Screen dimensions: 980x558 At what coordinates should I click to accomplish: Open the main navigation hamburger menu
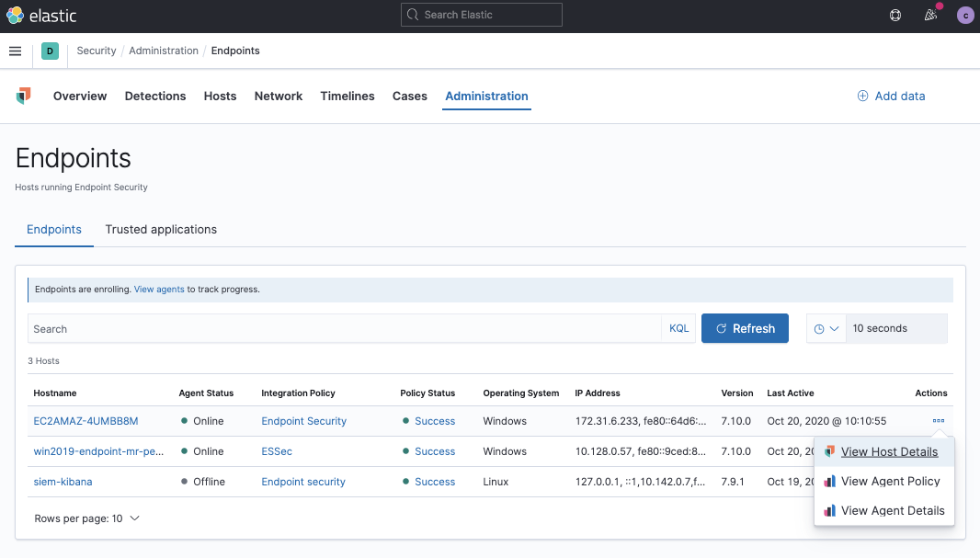coord(15,51)
